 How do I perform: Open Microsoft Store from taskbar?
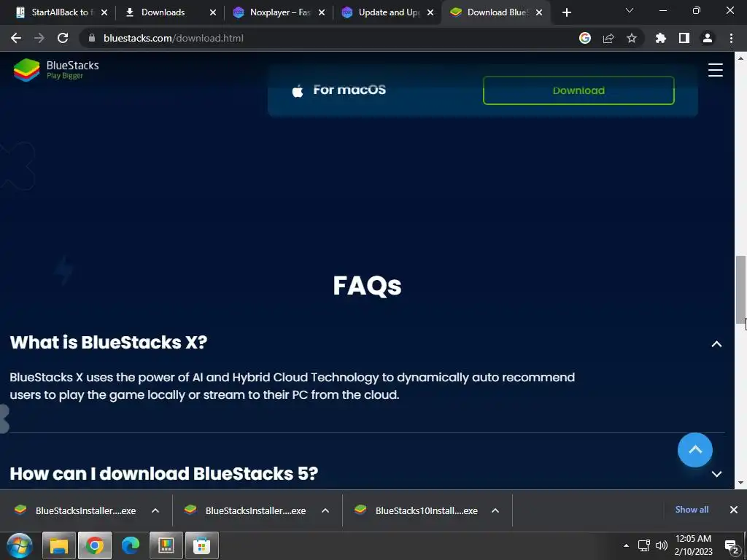[x=202, y=545]
